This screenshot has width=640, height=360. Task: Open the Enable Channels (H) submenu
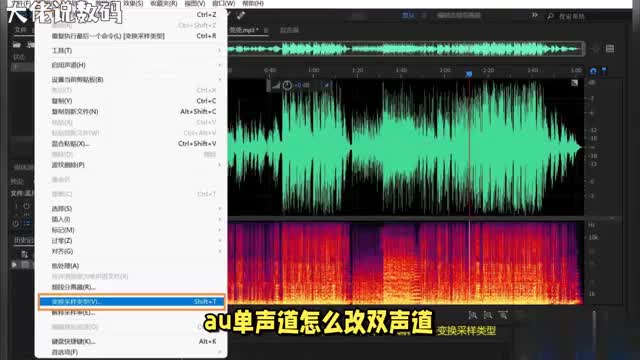[131, 65]
